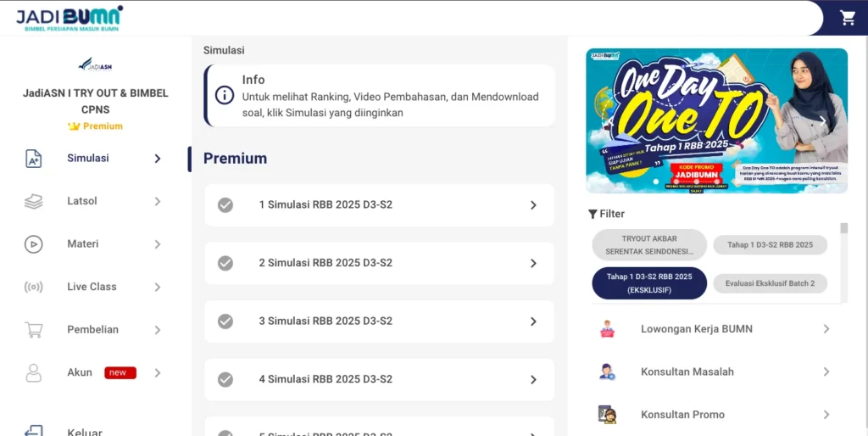Open chevron of 4 Simulasi RBB 2025 D3-S2

(x=534, y=379)
